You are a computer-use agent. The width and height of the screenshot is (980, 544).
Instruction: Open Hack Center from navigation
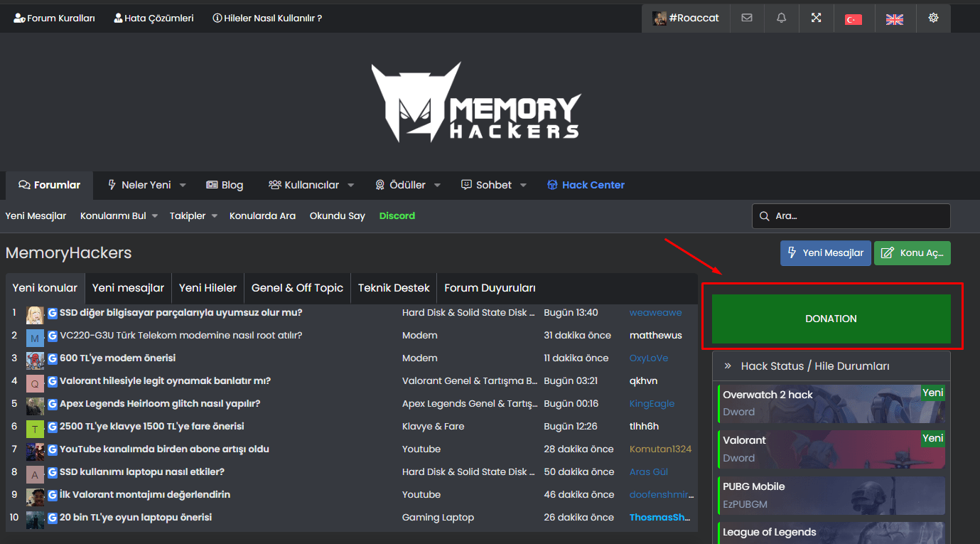click(x=586, y=185)
